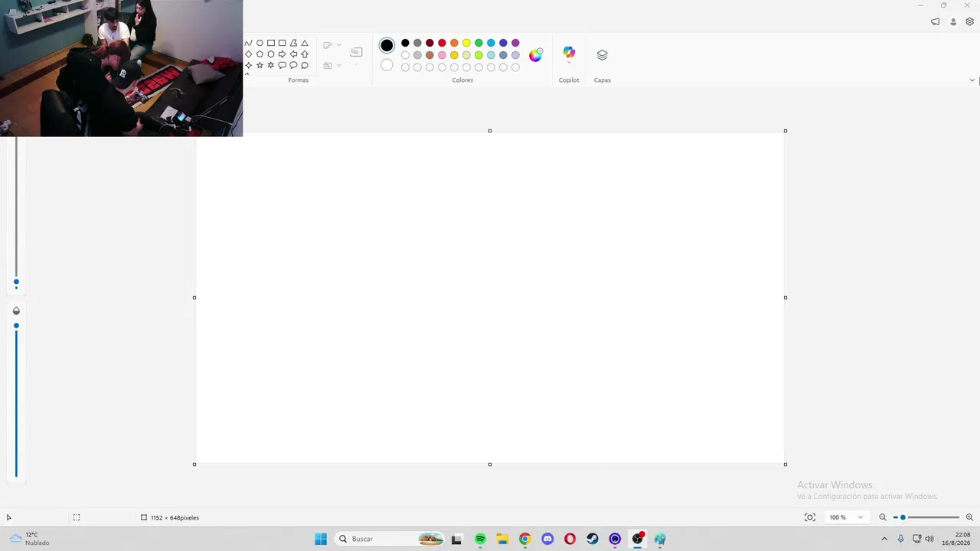Viewport: 980px width, 551px height.
Task: Open the Capas layers panel
Action: tap(602, 55)
